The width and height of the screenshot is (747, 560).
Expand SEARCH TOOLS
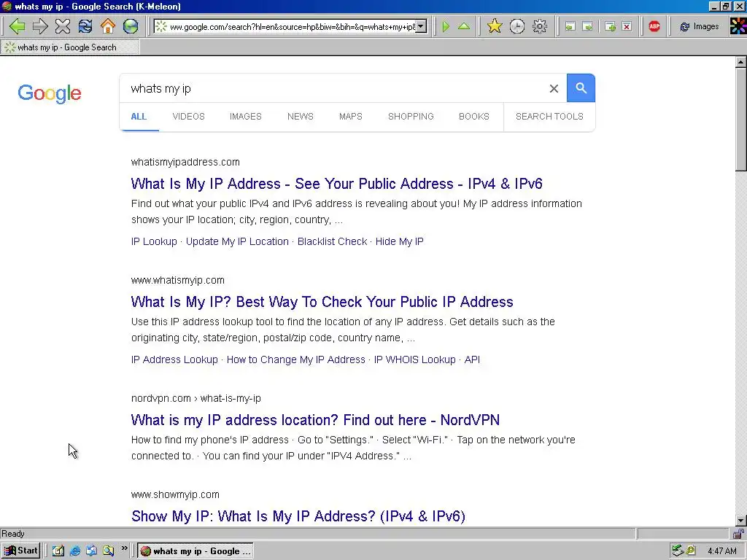click(549, 117)
